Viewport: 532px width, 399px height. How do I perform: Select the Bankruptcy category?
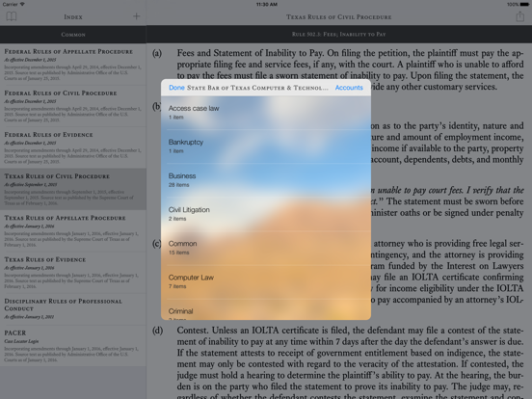click(266, 146)
